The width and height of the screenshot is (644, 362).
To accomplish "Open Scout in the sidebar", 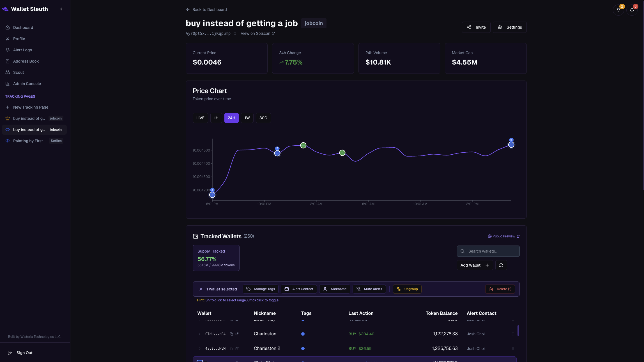I will [35, 72].
